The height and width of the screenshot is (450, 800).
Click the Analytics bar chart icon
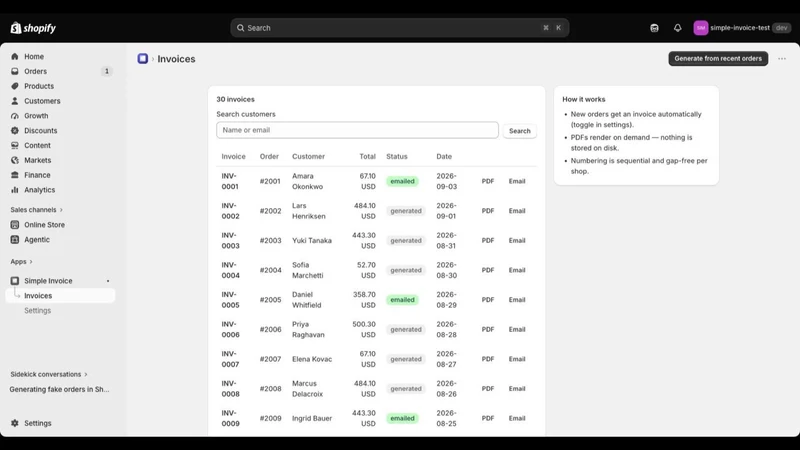pos(15,190)
